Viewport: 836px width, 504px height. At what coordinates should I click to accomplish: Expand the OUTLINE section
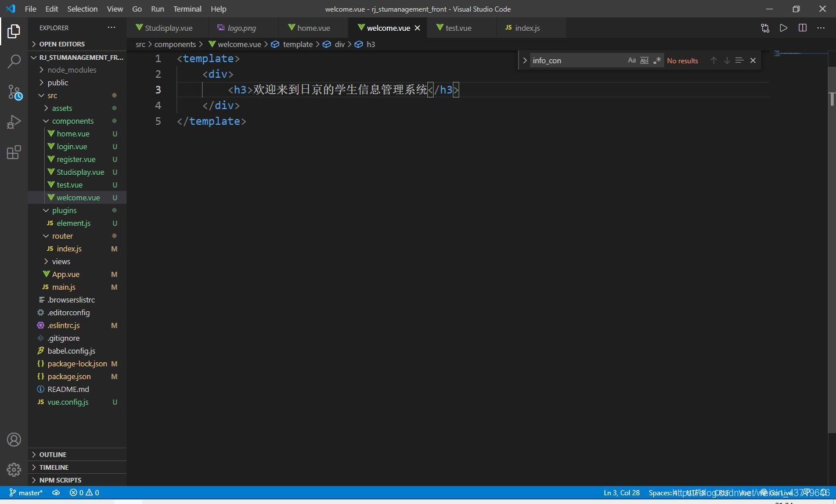77,455
